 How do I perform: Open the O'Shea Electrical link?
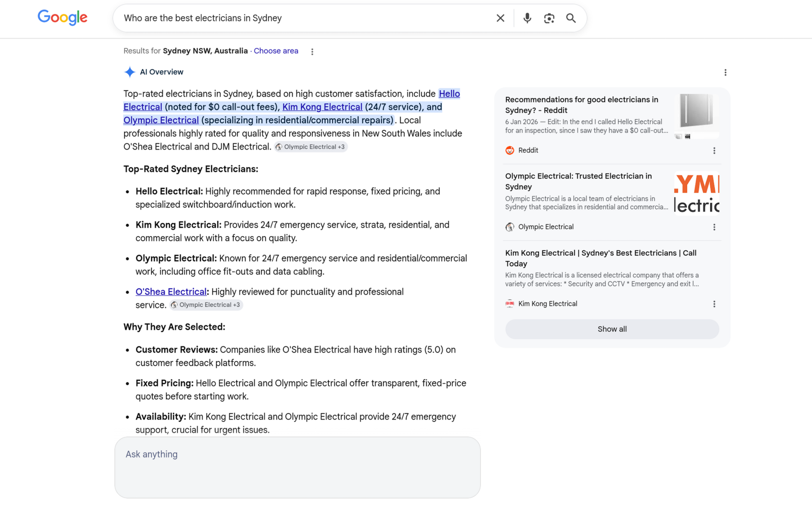pyautogui.click(x=171, y=292)
